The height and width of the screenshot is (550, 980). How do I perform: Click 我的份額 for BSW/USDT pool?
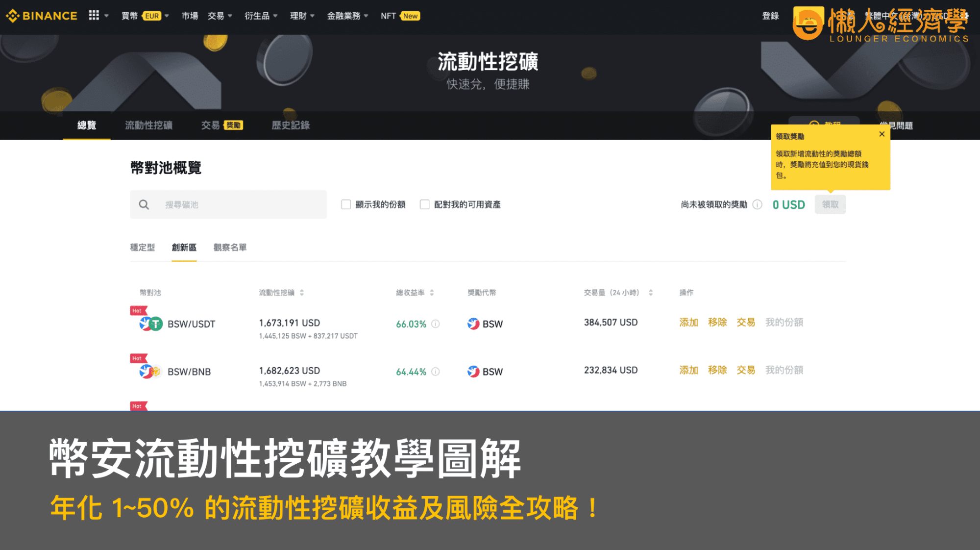point(784,322)
